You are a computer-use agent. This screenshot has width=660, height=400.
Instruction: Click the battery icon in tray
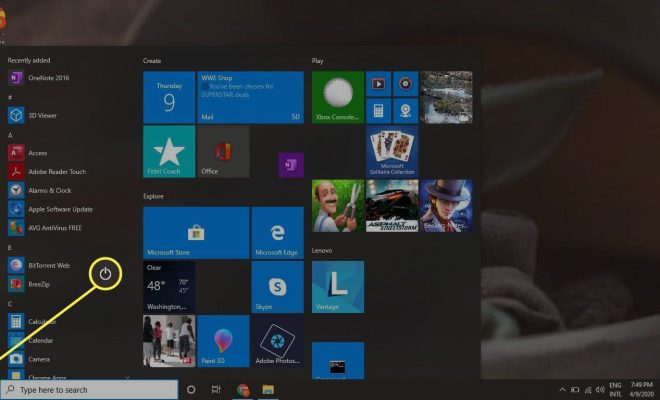coord(575,390)
